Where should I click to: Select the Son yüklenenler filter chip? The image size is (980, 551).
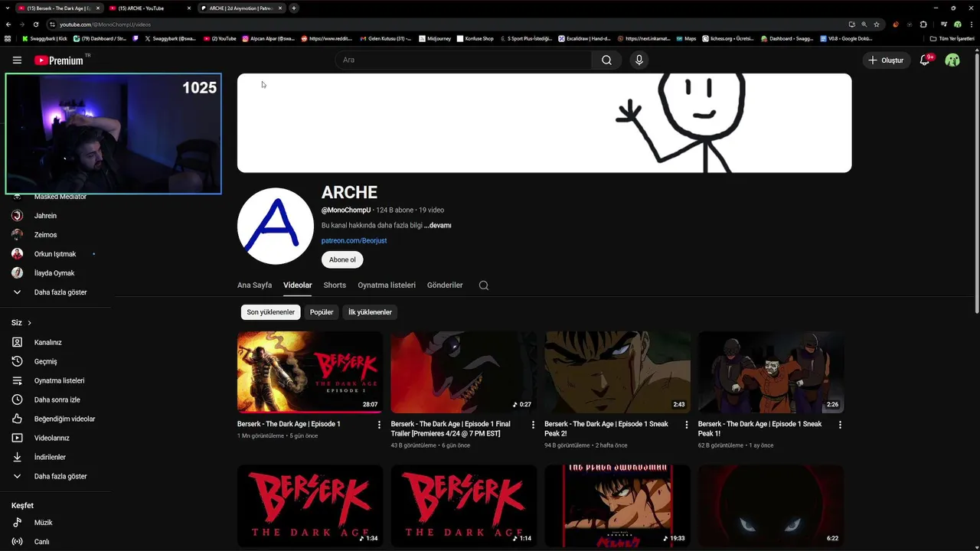coord(270,312)
